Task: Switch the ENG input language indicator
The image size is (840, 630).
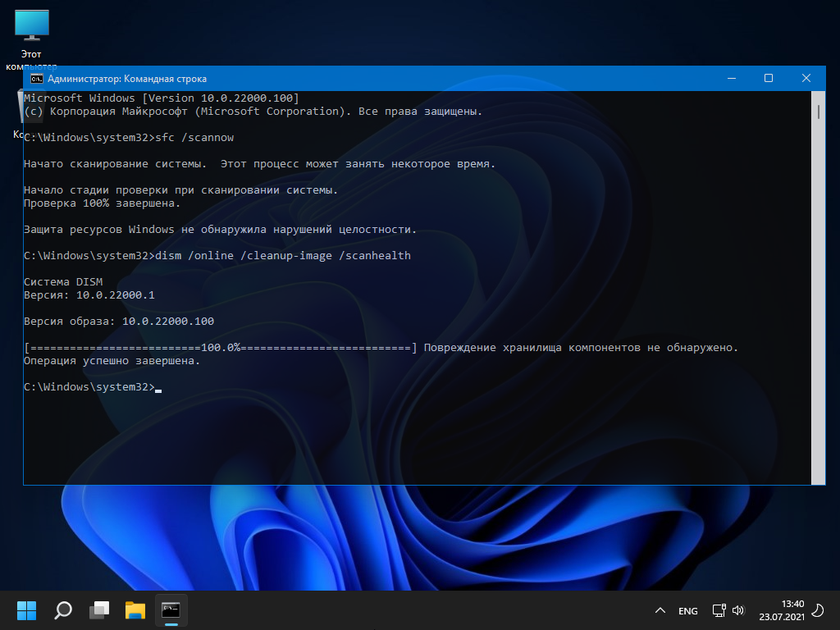Action: click(688, 611)
